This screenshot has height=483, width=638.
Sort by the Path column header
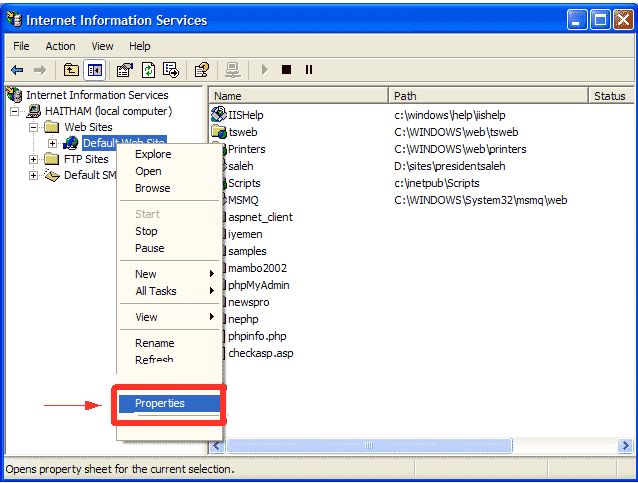[x=488, y=96]
